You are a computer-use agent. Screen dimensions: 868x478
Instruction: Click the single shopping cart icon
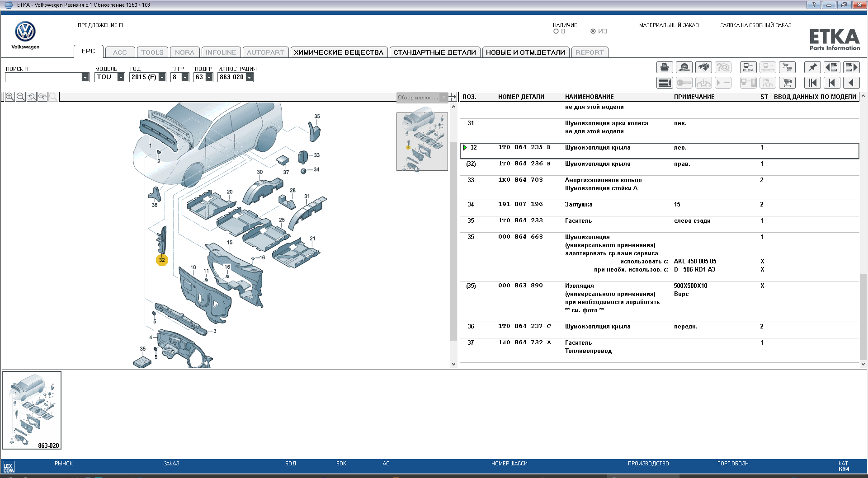pyautogui.click(x=787, y=83)
